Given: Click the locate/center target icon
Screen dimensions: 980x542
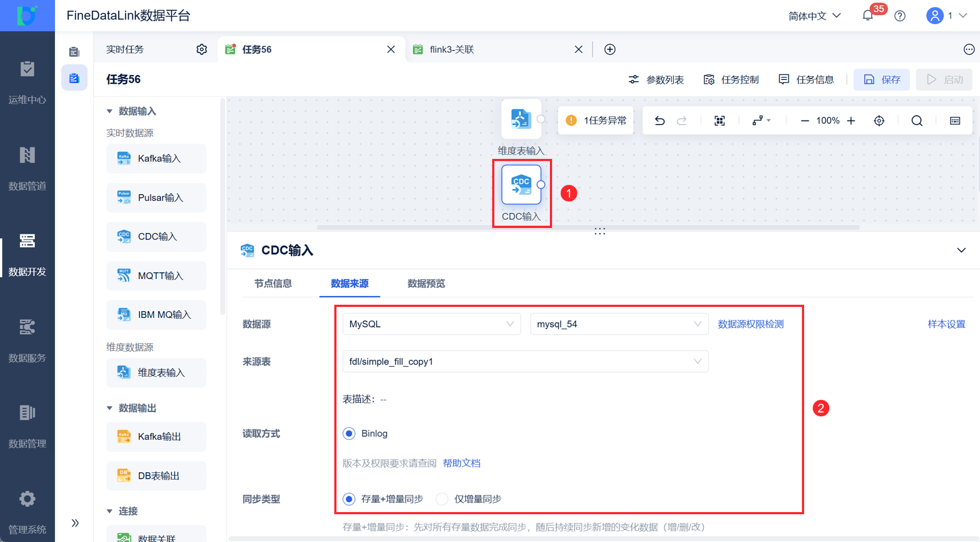Looking at the screenshot, I should pyautogui.click(x=879, y=121).
